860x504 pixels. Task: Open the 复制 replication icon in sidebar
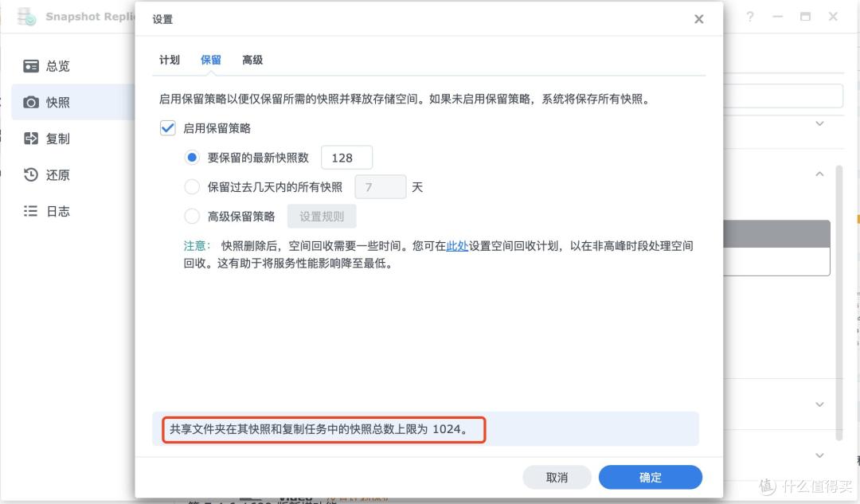point(31,139)
